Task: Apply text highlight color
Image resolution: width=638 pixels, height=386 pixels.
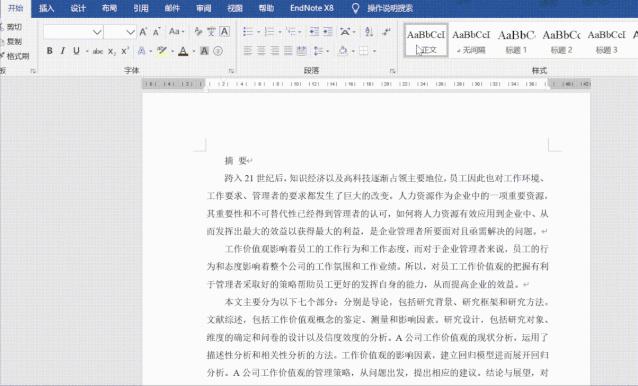Action: [162, 51]
